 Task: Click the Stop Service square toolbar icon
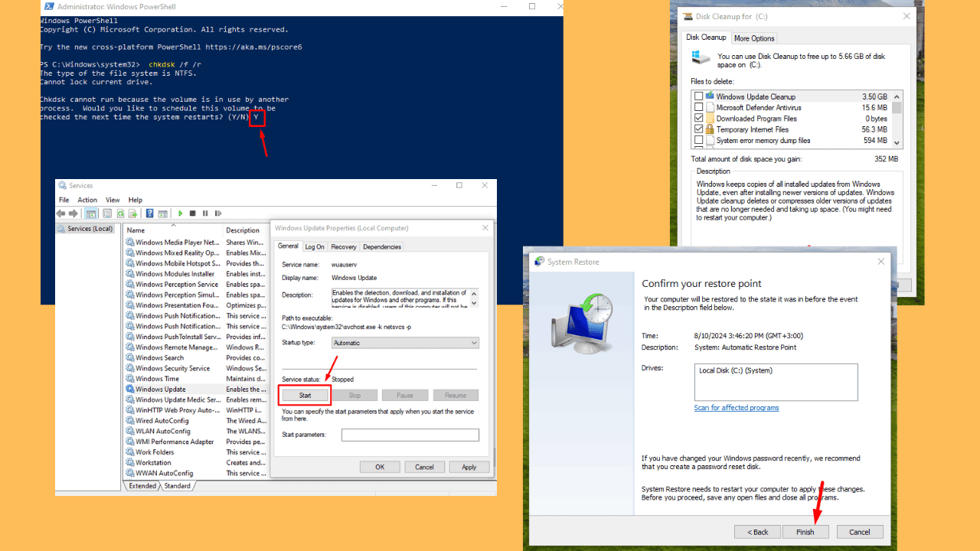click(193, 214)
